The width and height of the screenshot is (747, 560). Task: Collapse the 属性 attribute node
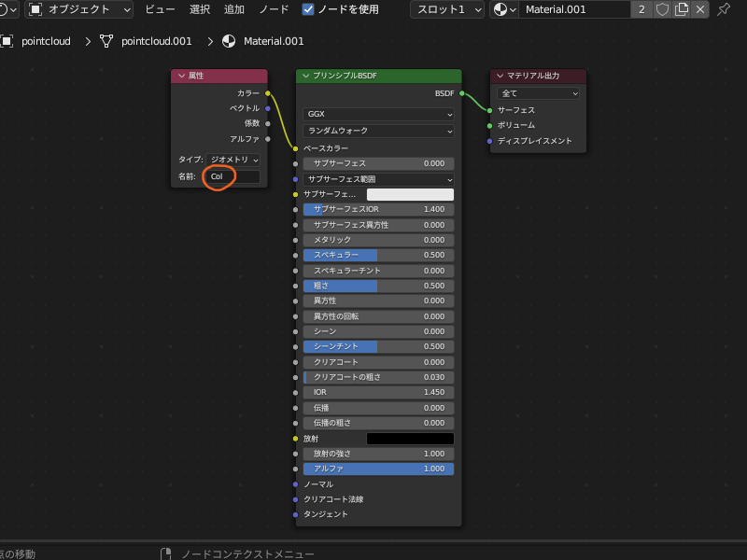pos(181,76)
